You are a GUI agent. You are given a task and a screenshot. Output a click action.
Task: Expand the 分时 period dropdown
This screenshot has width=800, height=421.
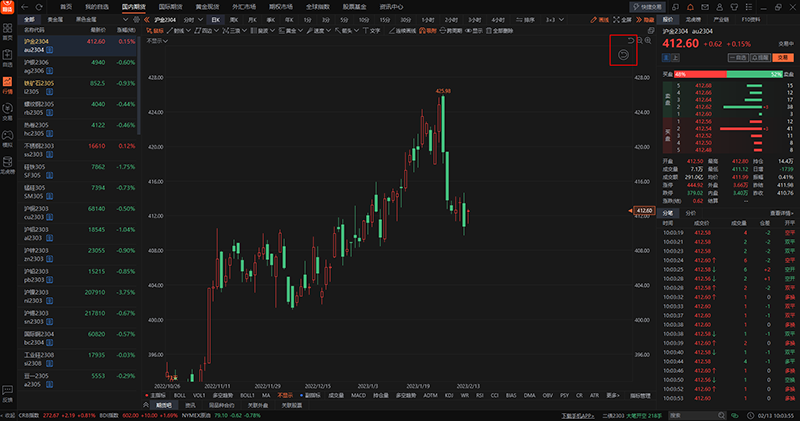tap(193, 20)
